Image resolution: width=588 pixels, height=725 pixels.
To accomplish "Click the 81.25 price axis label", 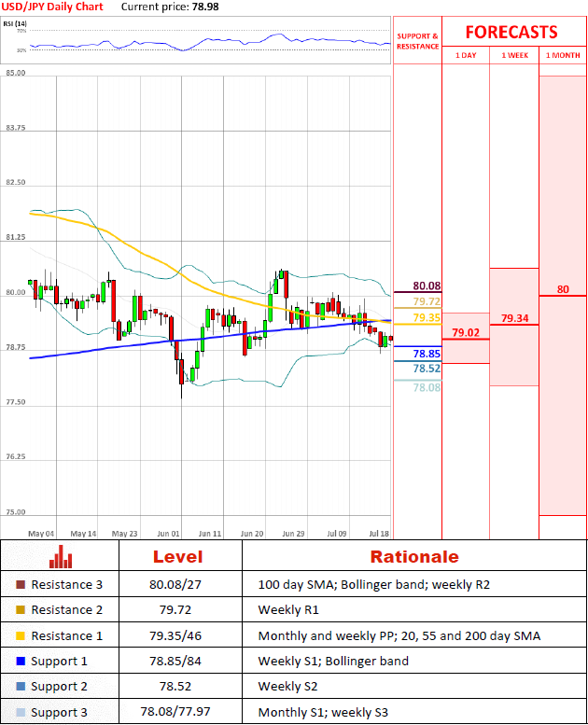I will [x=16, y=237].
